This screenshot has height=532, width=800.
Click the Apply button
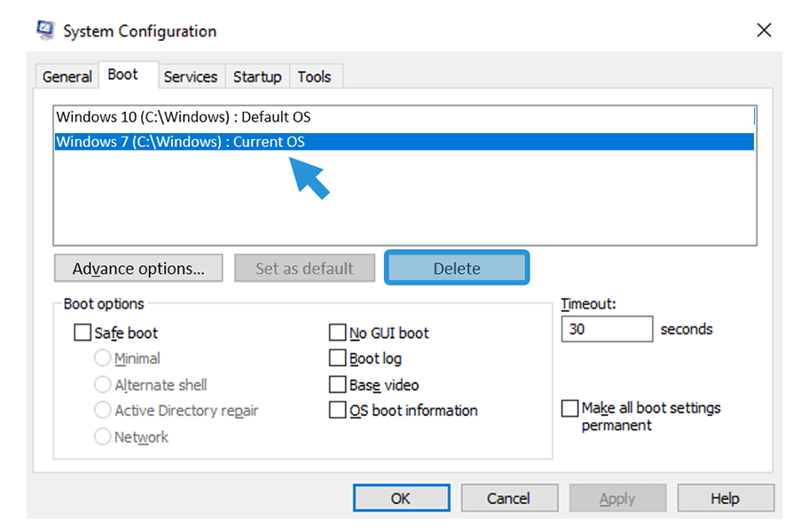pyautogui.click(x=617, y=497)
